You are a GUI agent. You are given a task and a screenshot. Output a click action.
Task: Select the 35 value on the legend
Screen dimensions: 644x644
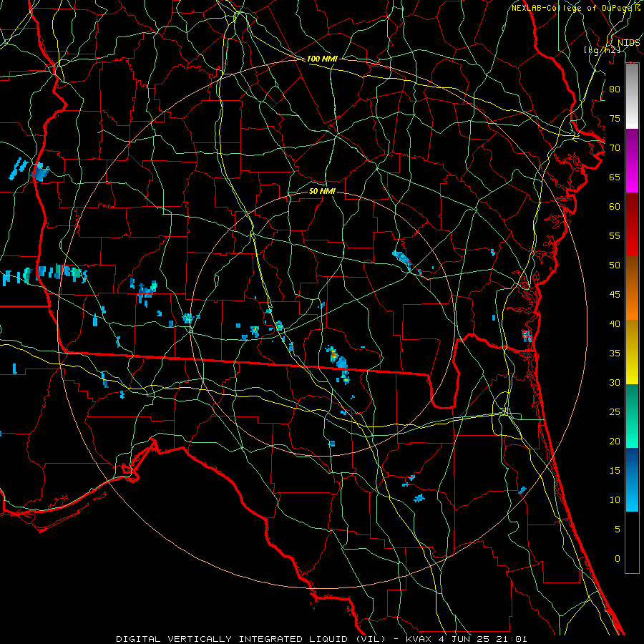point(615,353)
